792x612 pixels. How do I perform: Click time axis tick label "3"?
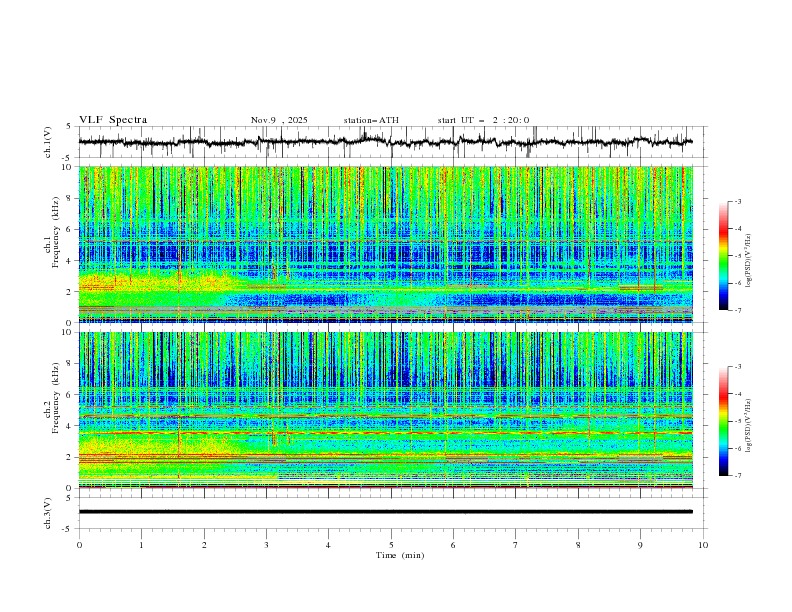click(266, 545)
